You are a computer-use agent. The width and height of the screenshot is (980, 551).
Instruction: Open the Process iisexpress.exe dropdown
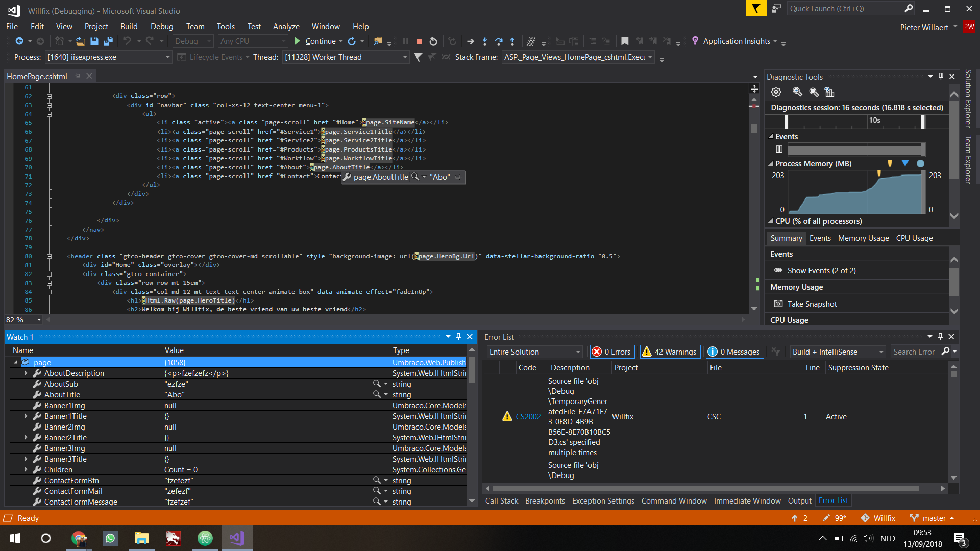pyautogui.click(x=167, y=57)
